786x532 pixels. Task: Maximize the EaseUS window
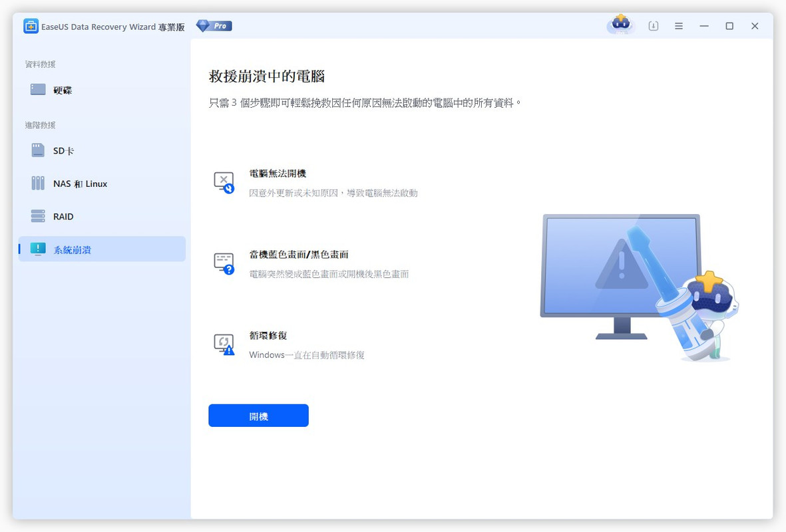click(729, 26)
